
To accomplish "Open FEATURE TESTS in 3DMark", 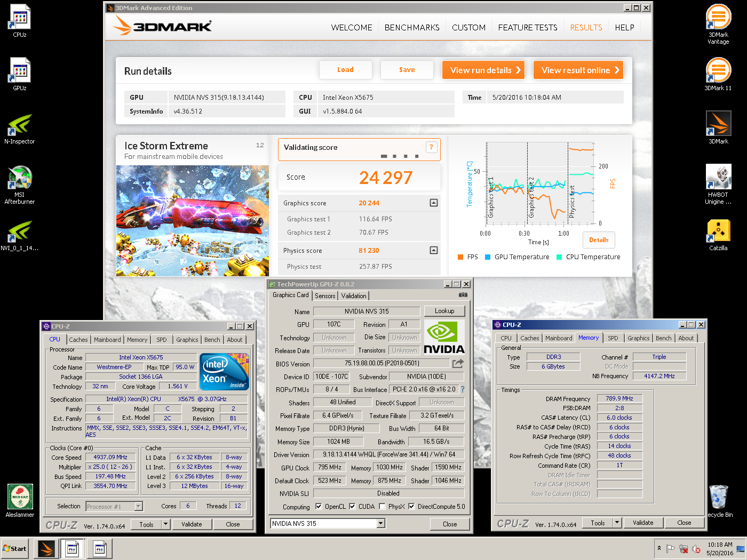I will pyautogui.click(x=528, y=28).
